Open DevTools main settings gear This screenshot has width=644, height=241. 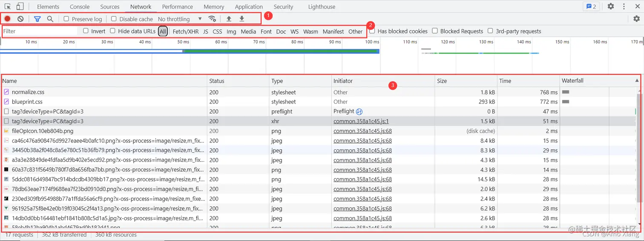coord(611,6)
